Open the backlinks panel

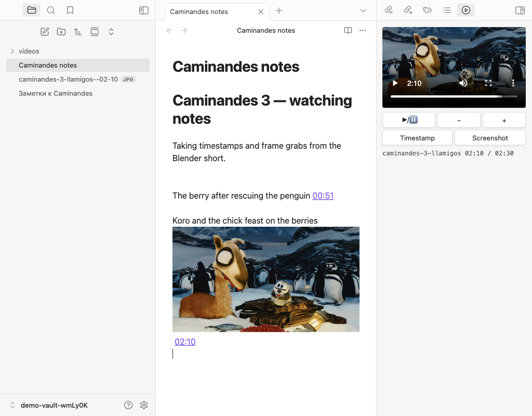click(x=389, y=10)
